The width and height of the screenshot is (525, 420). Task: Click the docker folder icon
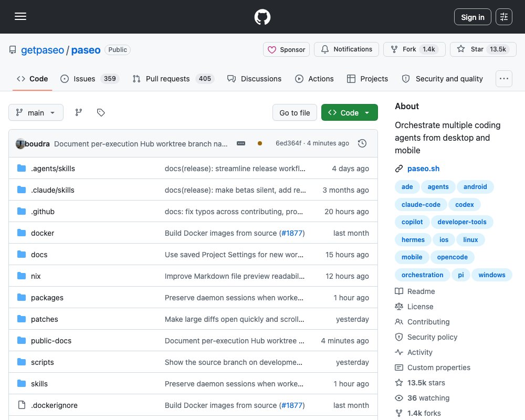point(22,233)
